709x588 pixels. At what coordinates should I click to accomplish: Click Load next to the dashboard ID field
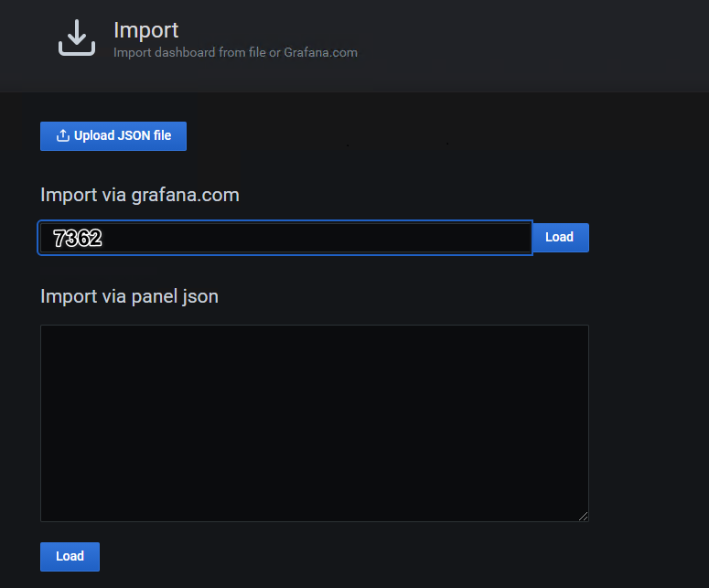pos(559,238)
